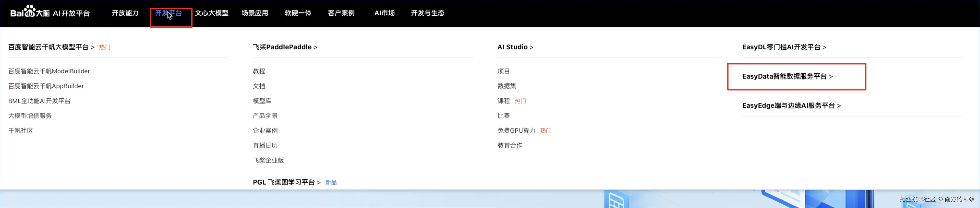Select 免费GPU算力
980x208 pixels.
click(516, 131)
